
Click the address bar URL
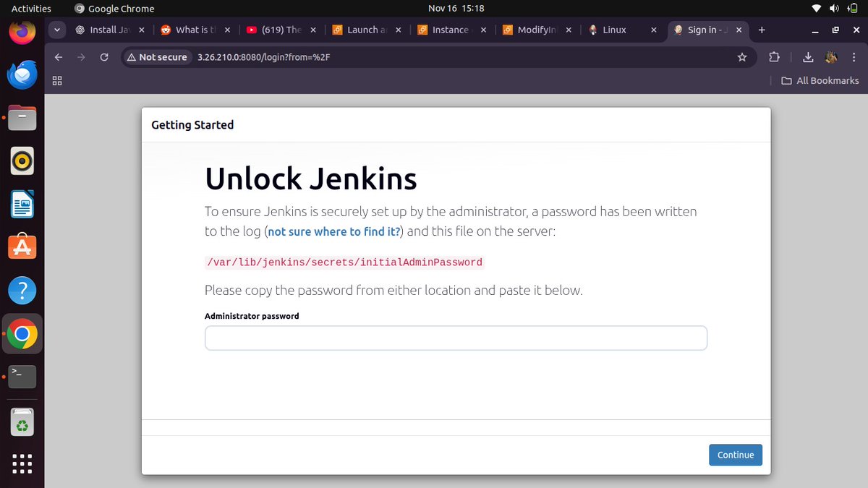(x=264, y=57)
